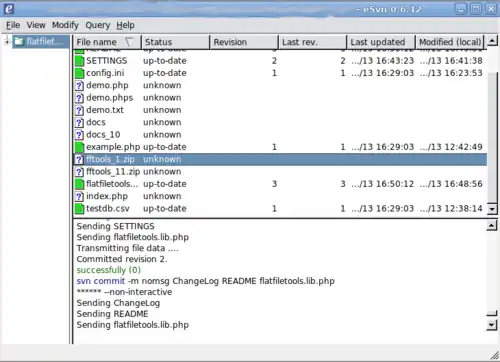
Task: Click file list scroll down arrow
Action: pyautogui.click(x=492, y=209)
